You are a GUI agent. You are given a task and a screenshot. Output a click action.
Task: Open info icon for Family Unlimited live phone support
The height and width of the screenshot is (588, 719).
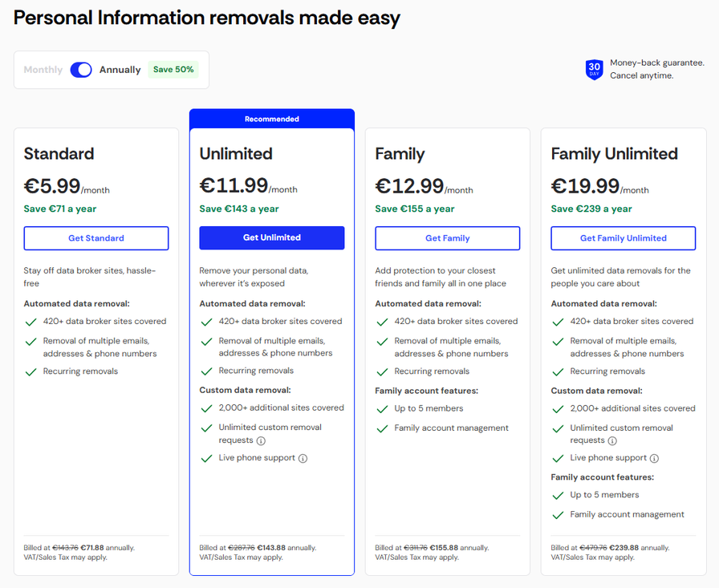[x=654, y=459]
